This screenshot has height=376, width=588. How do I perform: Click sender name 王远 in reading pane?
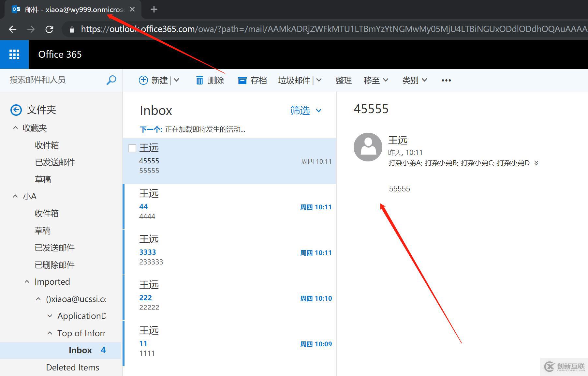pyautogui.click(x=398, y=141)
